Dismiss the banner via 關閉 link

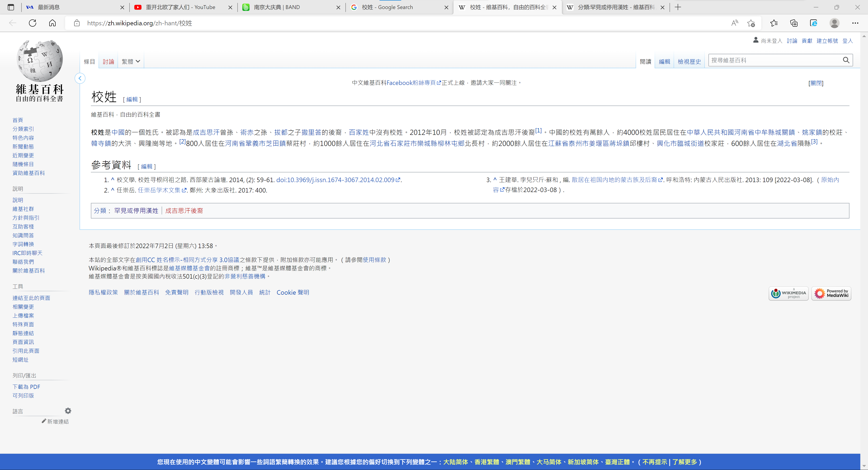(816, 83)
